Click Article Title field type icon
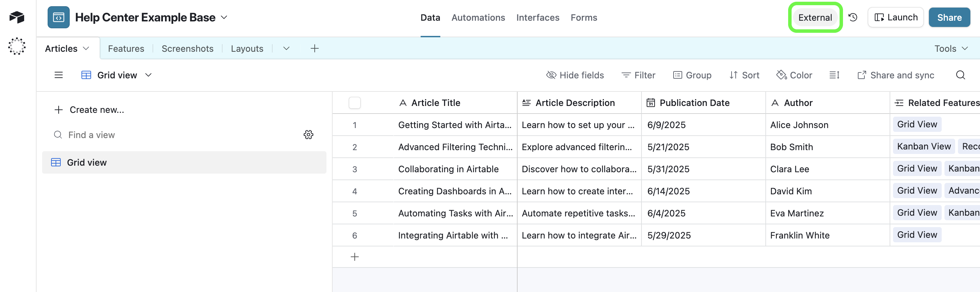 click(403, 103)
